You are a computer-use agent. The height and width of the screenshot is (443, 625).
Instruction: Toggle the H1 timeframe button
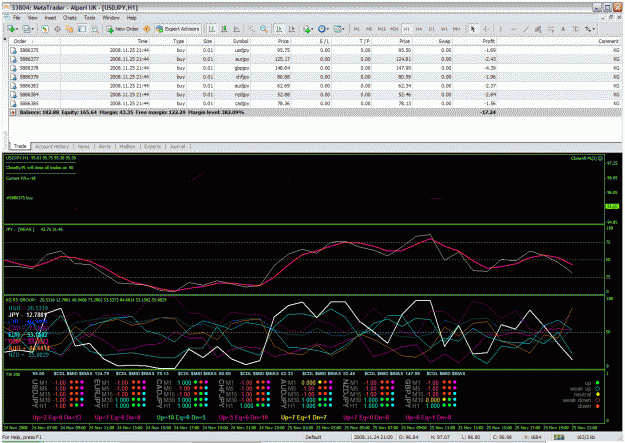click(407, 29)
